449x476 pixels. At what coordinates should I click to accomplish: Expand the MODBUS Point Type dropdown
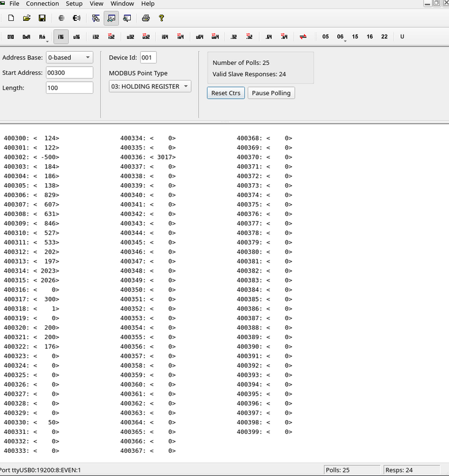pyautogui.click(x=150, y=86)
